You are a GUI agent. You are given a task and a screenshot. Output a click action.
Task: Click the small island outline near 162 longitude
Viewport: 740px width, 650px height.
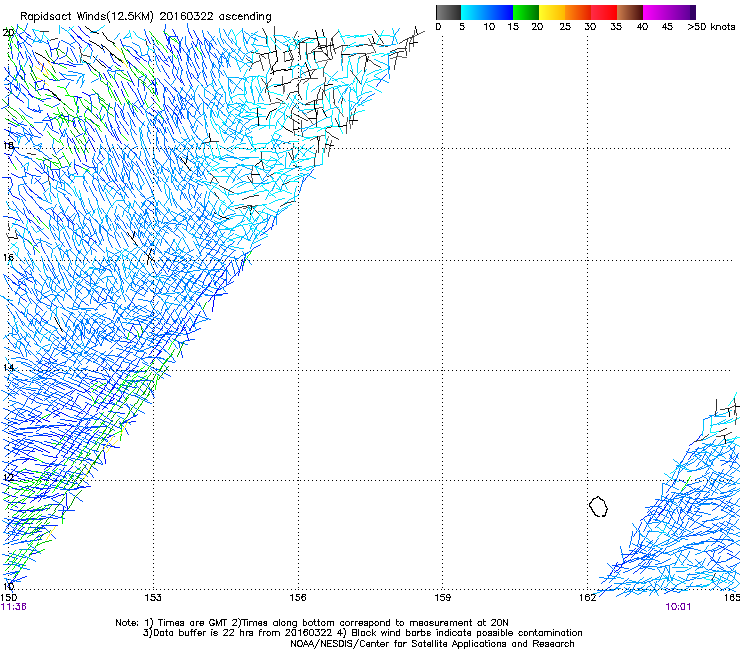(598, 506)
